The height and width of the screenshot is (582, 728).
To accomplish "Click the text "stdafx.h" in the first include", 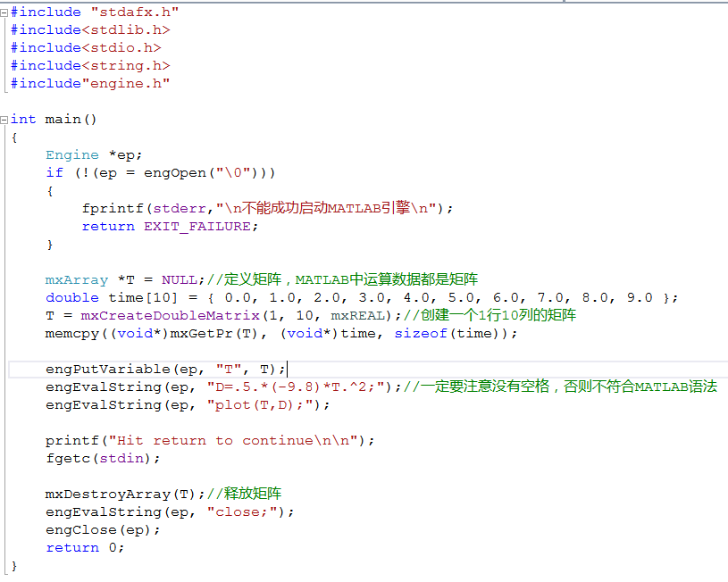I will (135, 12).
